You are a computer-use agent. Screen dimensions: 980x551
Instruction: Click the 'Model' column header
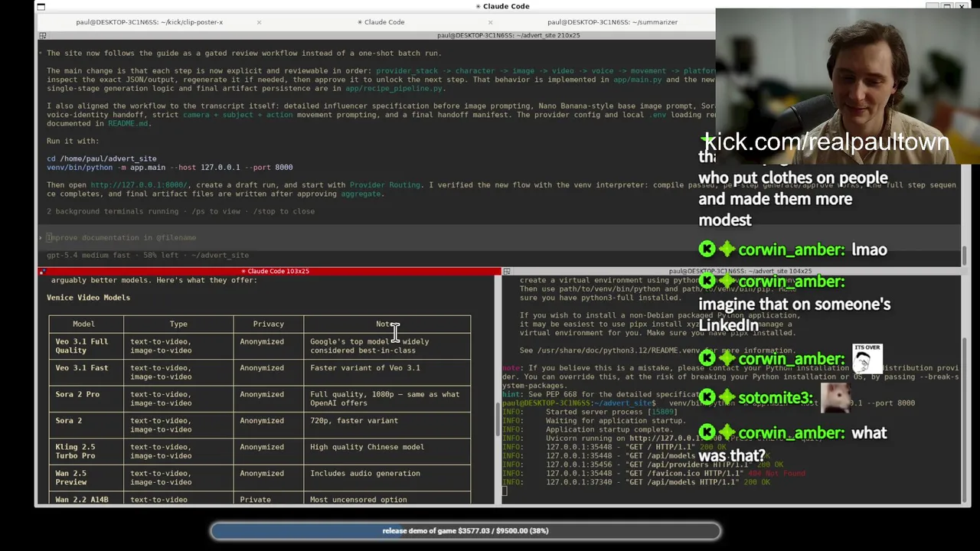point(83,324)
